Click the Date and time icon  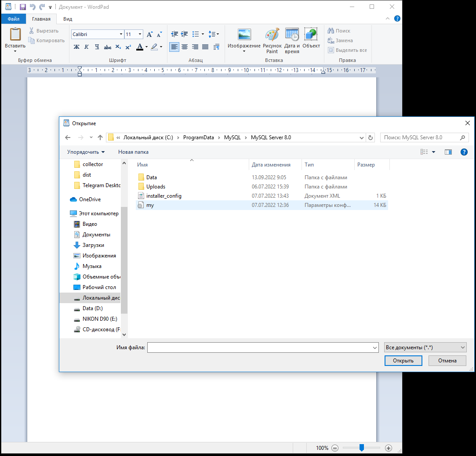292,41
